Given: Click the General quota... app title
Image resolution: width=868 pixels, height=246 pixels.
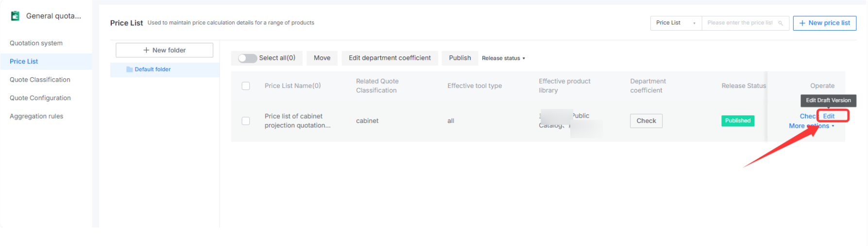Looking at the screenshot, I should (x=53, y=16).
